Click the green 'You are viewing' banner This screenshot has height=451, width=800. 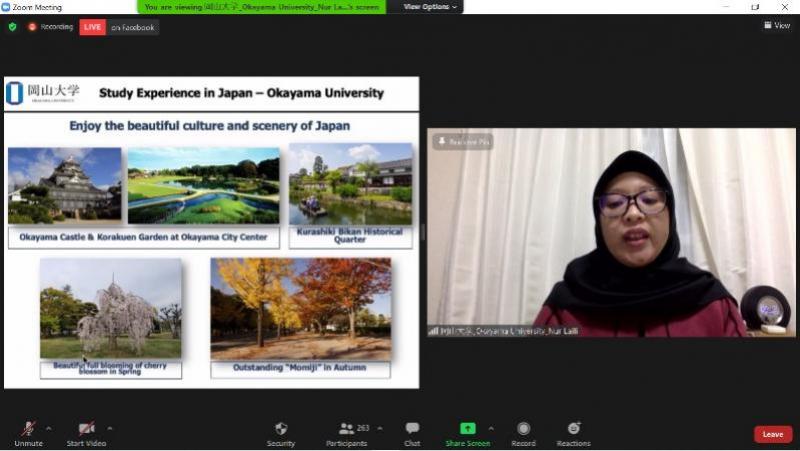tap(262, 7)
